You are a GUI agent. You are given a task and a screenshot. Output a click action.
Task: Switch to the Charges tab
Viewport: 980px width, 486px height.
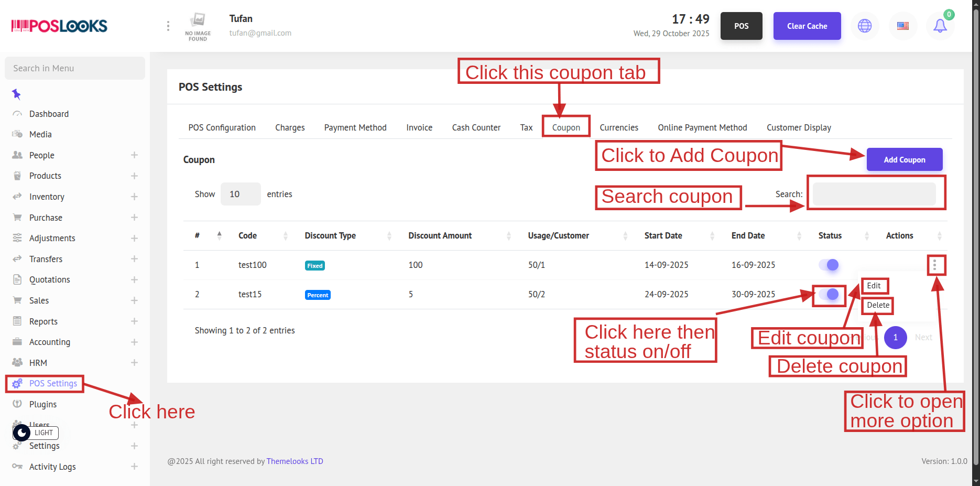(x=290, y=127)
